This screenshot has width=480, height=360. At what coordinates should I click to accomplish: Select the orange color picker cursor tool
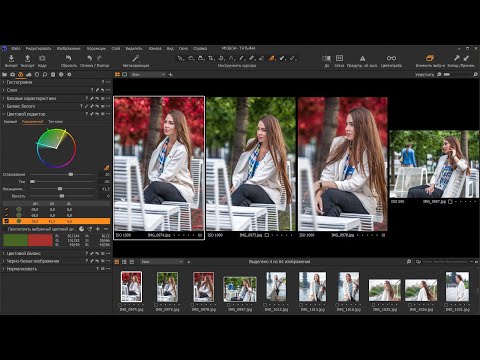pos(272,58)
